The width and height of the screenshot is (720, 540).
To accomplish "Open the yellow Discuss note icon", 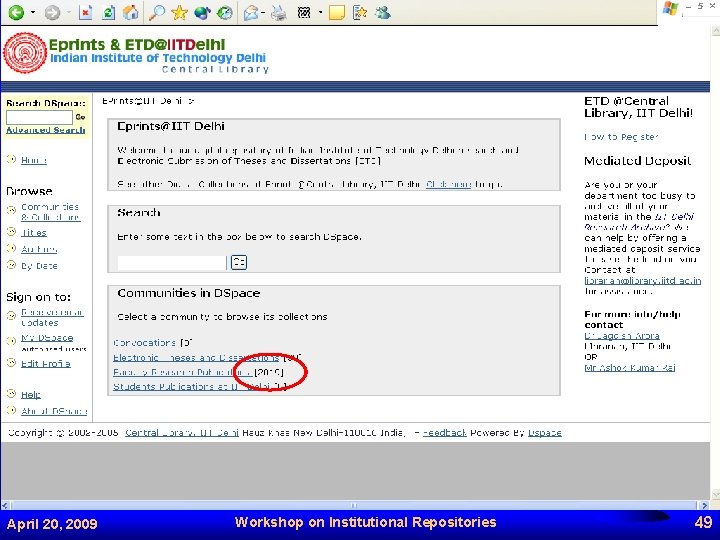I will tap(337, 12).
